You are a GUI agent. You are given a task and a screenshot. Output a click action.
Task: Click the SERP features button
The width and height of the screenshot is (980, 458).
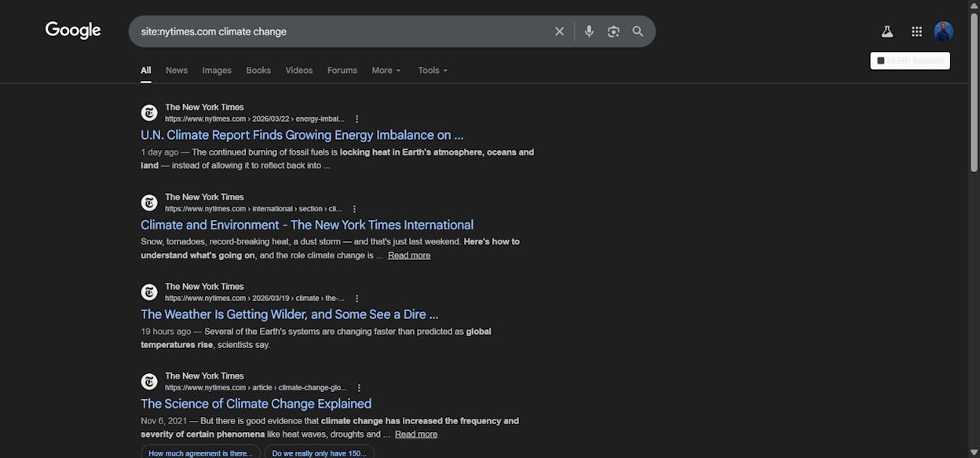(910, 60)
